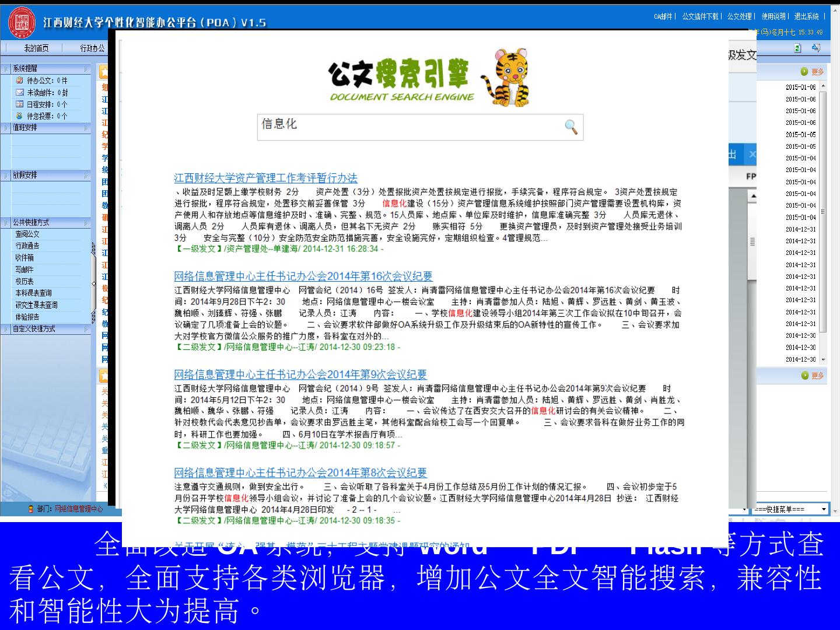Image resolution: width=840 pixels, height=630 pixels.
Task: Click the star icon on the upper list panel
Action: pos(103,72)
